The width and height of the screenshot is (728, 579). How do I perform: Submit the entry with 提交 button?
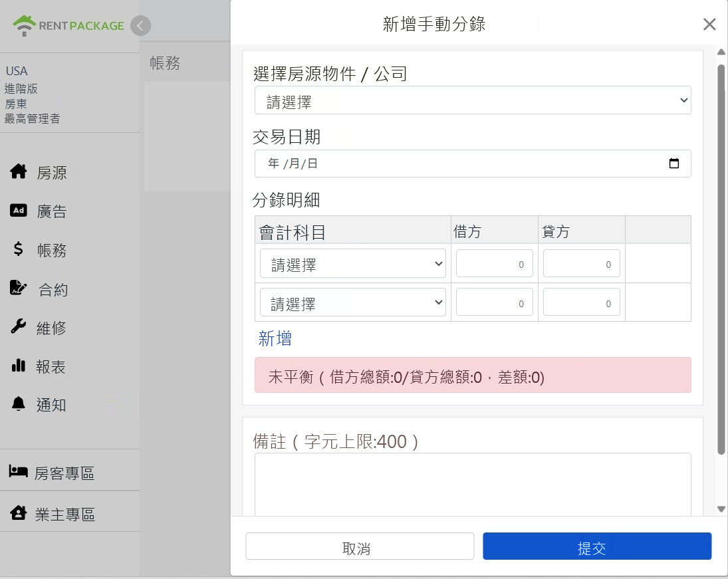(597, 546)
